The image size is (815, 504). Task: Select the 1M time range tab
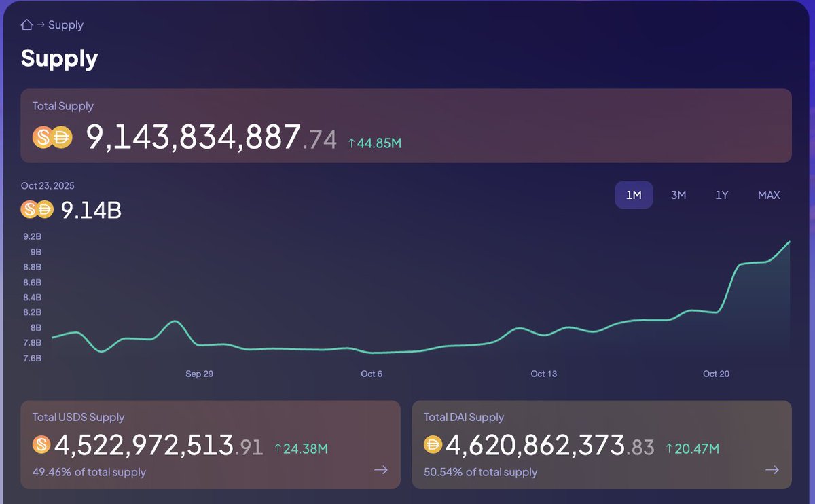634,195
